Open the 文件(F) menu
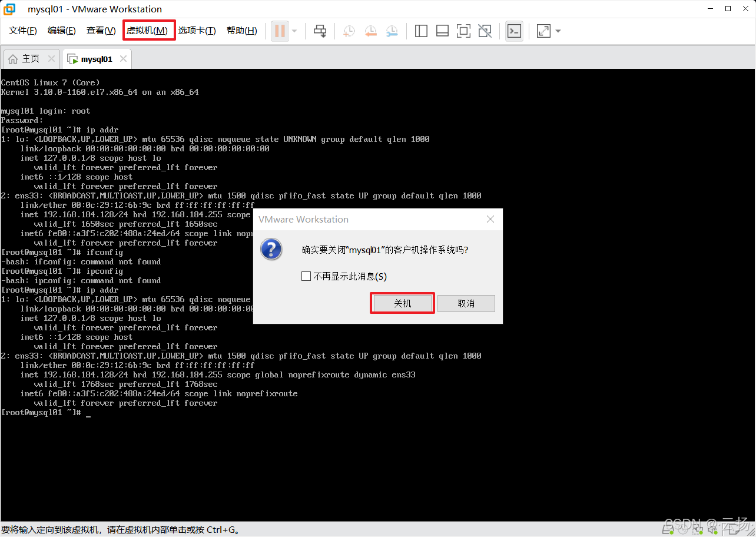 tap(23, 31)
